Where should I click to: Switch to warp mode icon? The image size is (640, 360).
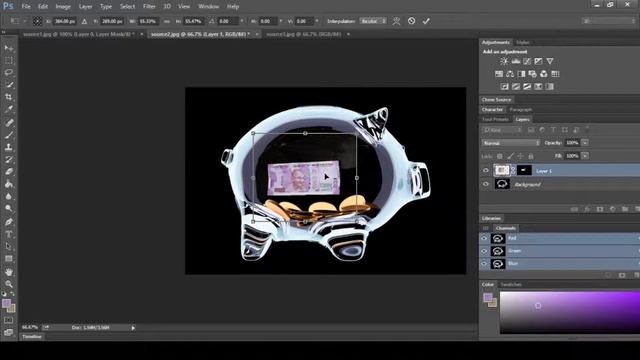[396, 21]
